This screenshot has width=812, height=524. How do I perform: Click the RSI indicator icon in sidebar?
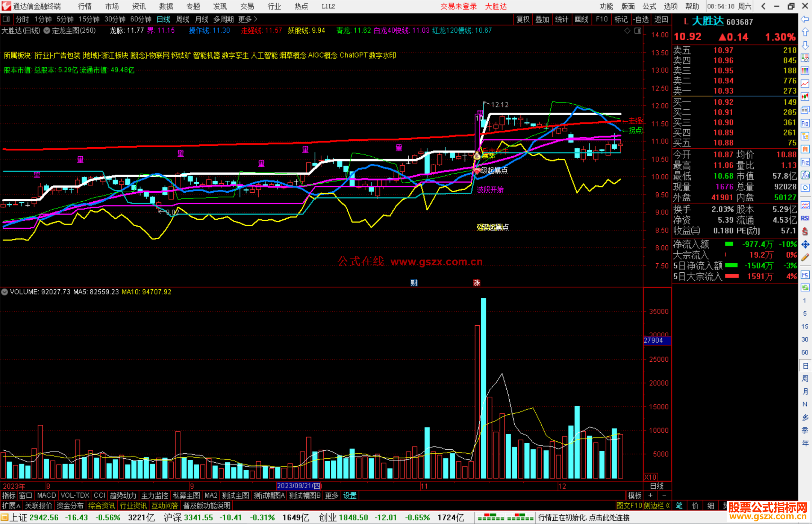pyautogui.click(x=805, y=218)
